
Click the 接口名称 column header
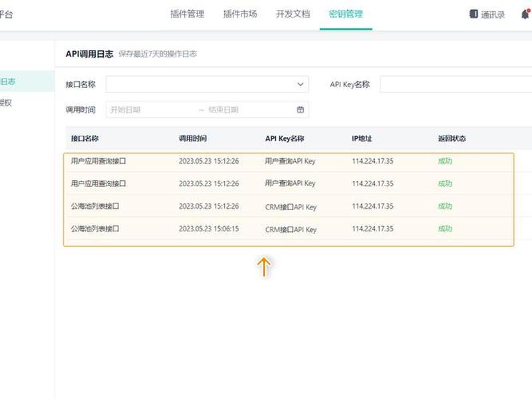[85, 138]
